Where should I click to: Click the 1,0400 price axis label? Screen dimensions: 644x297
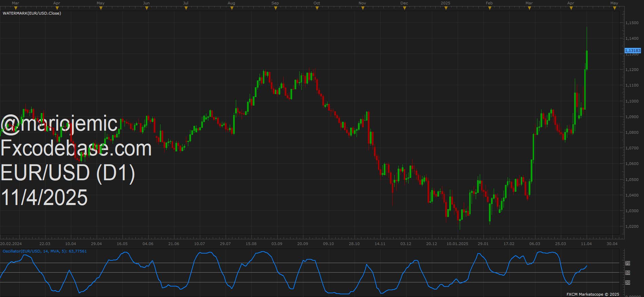coord(632,195)
